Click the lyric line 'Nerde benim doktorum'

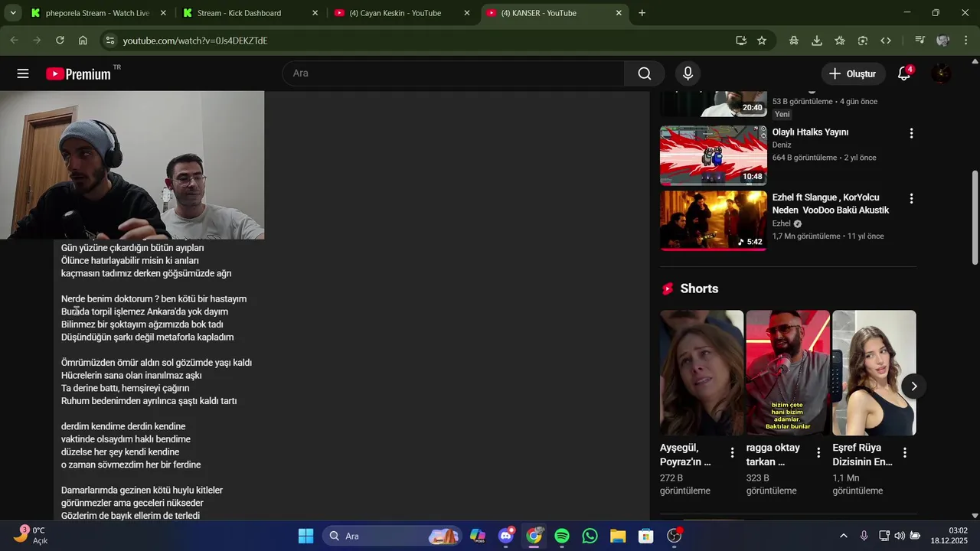click(154, 299)
